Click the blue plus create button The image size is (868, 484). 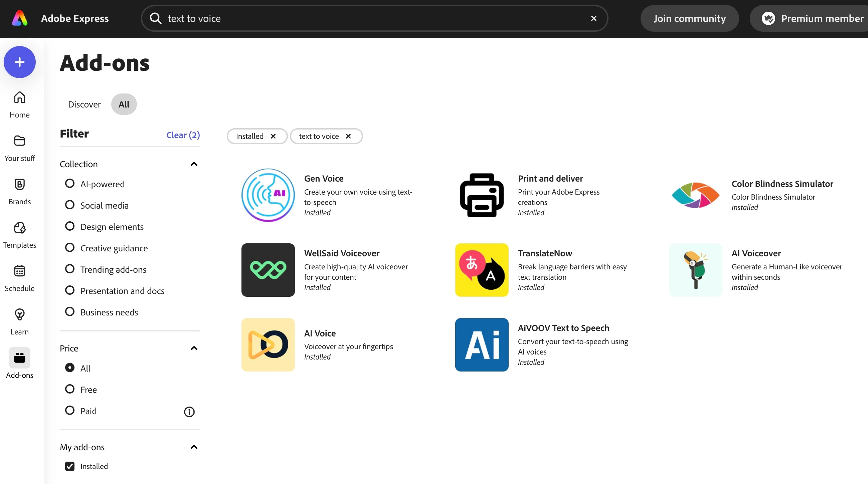(x=20, y=62)
